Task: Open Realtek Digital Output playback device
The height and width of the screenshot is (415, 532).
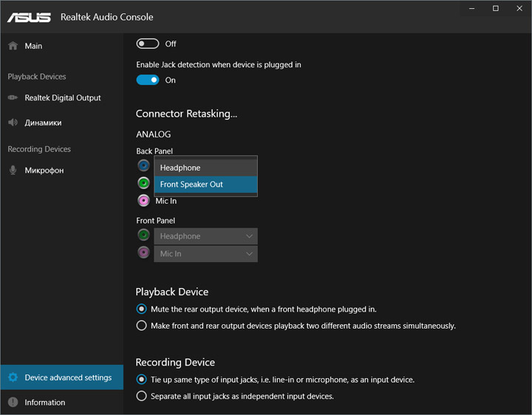Action: [62, 97]
